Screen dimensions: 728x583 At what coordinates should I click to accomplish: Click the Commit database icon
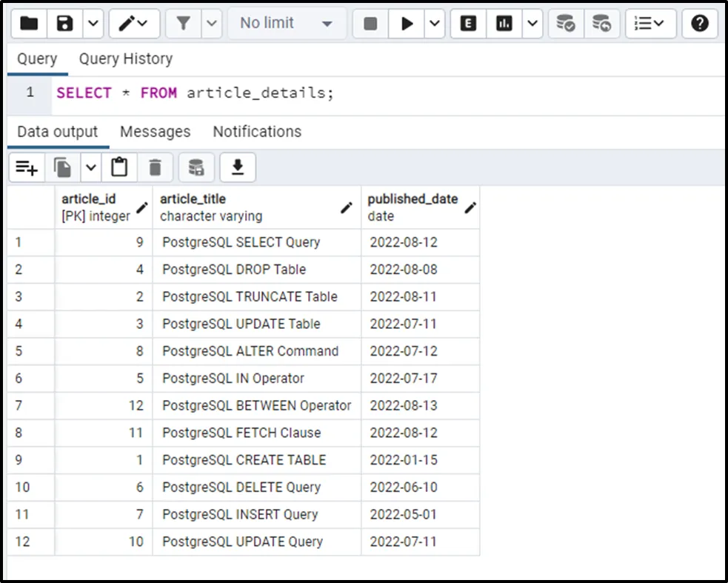(566, 24)
